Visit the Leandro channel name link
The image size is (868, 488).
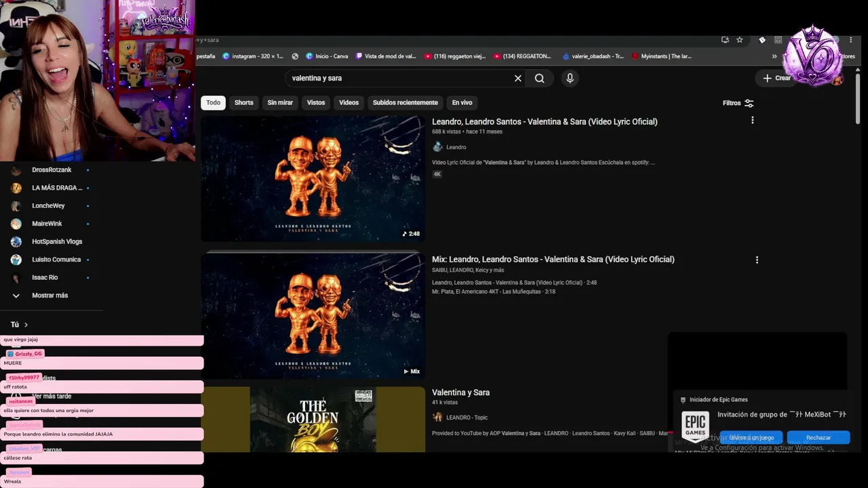pyautogui.click(x=456, y=147)
